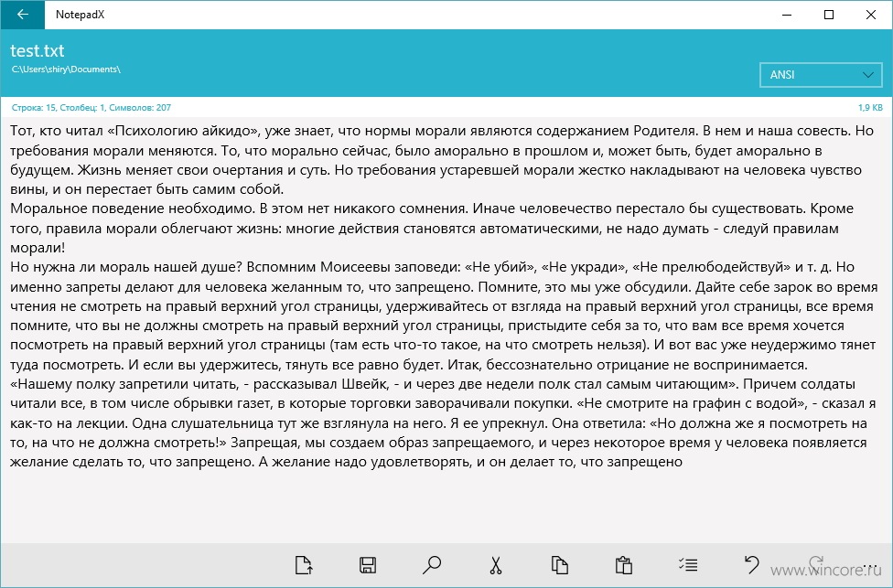Open search with the magnifier icon

(432, 565)
